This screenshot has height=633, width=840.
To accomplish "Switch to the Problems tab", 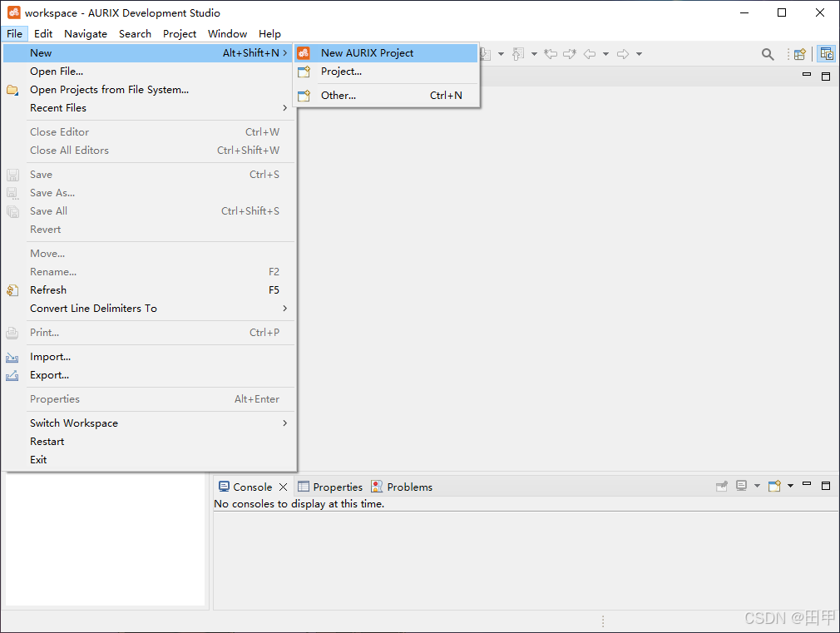I will 402,487.
